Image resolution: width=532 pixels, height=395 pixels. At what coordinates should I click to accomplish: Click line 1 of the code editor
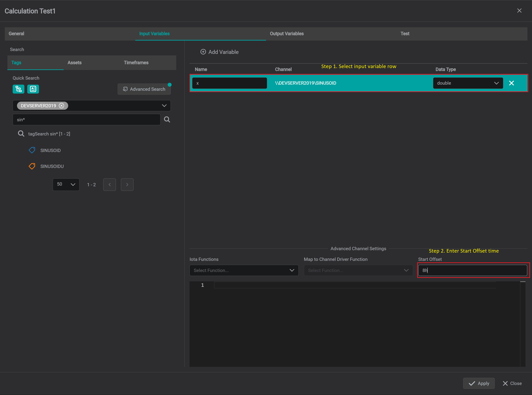(355, 285)
